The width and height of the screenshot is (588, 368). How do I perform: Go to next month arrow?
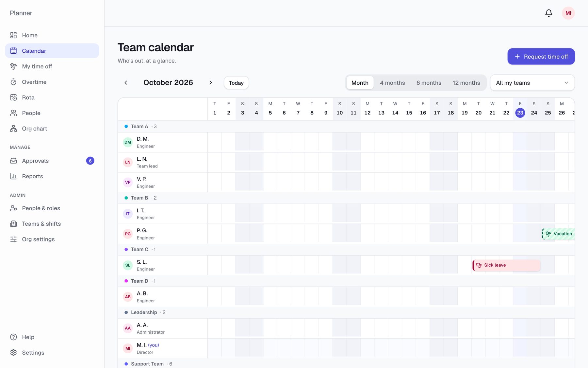coord(211,83)
